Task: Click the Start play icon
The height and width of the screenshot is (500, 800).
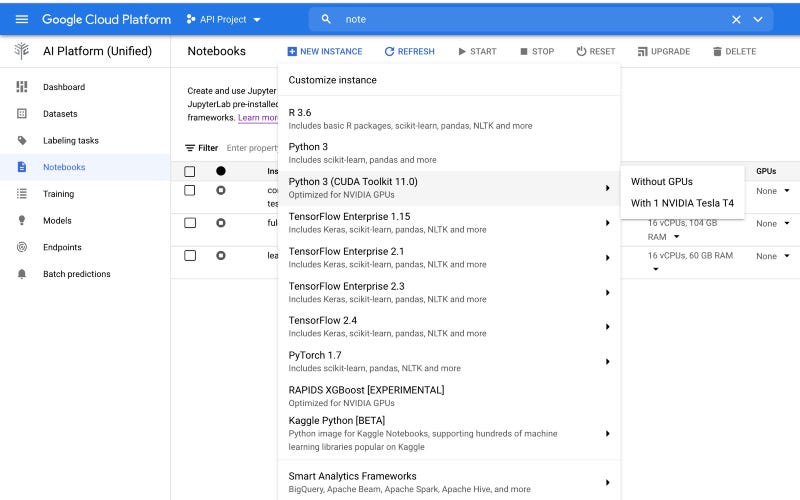Action: [x=462, y=52]
